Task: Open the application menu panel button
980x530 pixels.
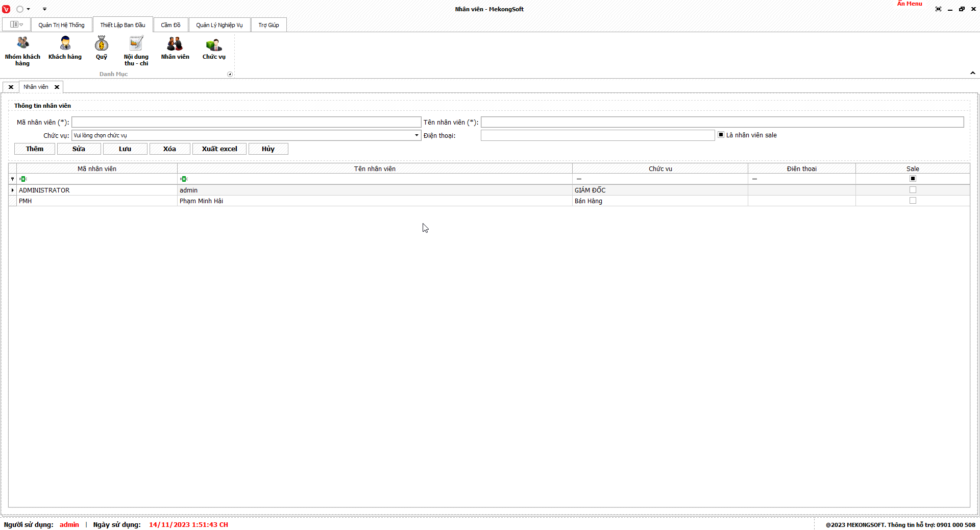Action: tap(16, 25)
